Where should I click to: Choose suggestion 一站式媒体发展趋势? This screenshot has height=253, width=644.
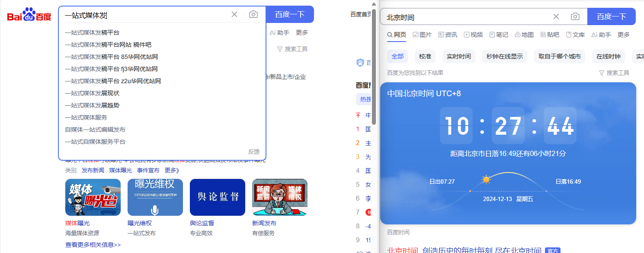[92, 105]
